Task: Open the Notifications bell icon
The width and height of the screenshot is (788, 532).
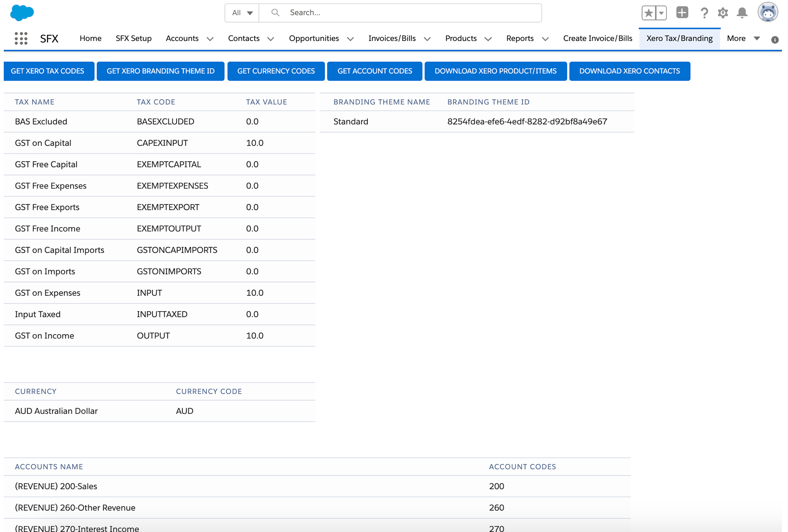Action: click(742, 13)
